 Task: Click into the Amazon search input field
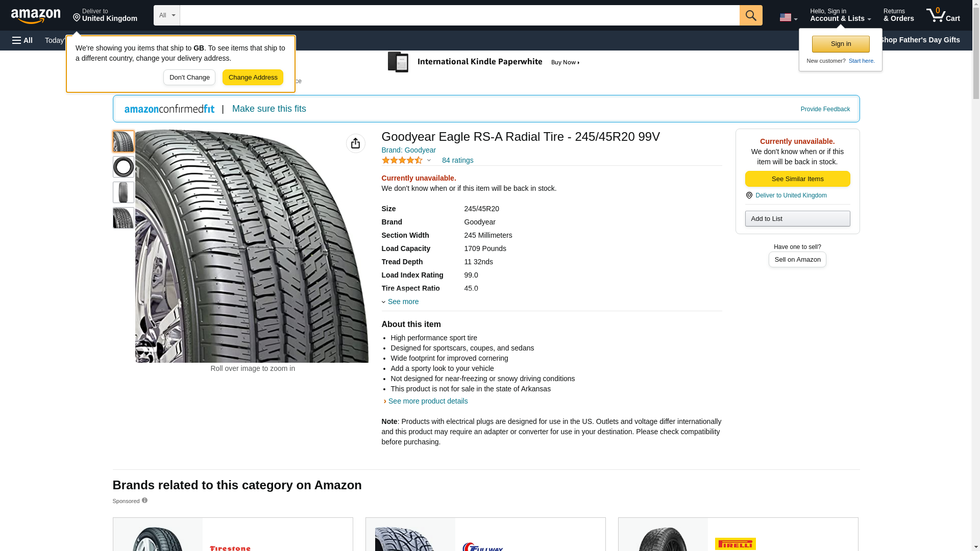pos(459,15)
